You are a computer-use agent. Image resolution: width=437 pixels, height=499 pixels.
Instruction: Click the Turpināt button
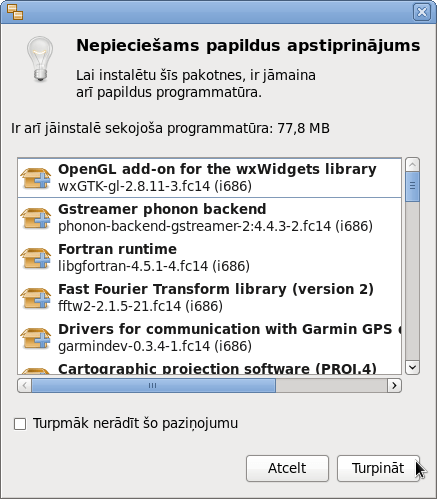tap(378, 468)
